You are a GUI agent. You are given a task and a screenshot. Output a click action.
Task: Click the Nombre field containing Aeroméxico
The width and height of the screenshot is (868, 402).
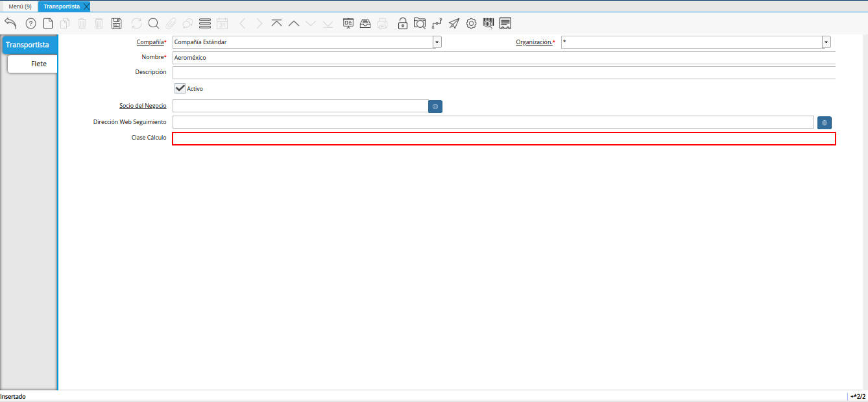[504, 58]
